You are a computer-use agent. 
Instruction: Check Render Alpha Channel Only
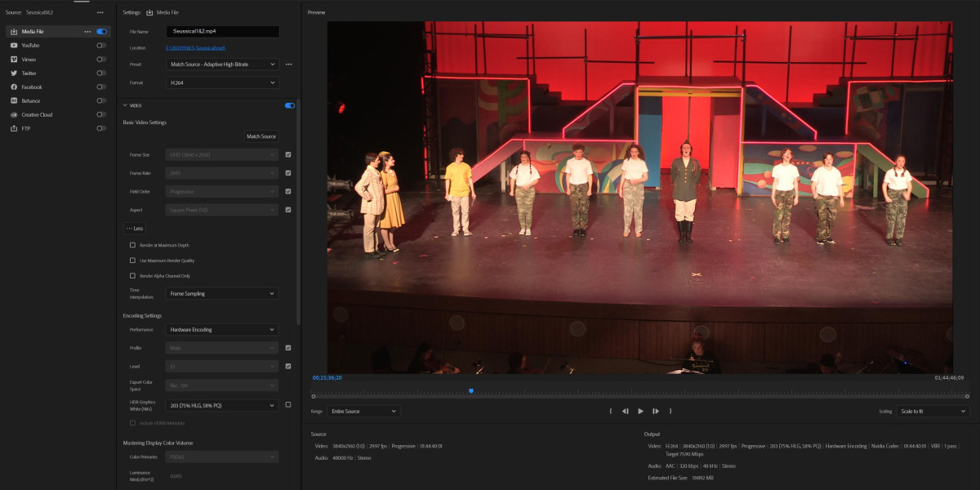[133, 276]
